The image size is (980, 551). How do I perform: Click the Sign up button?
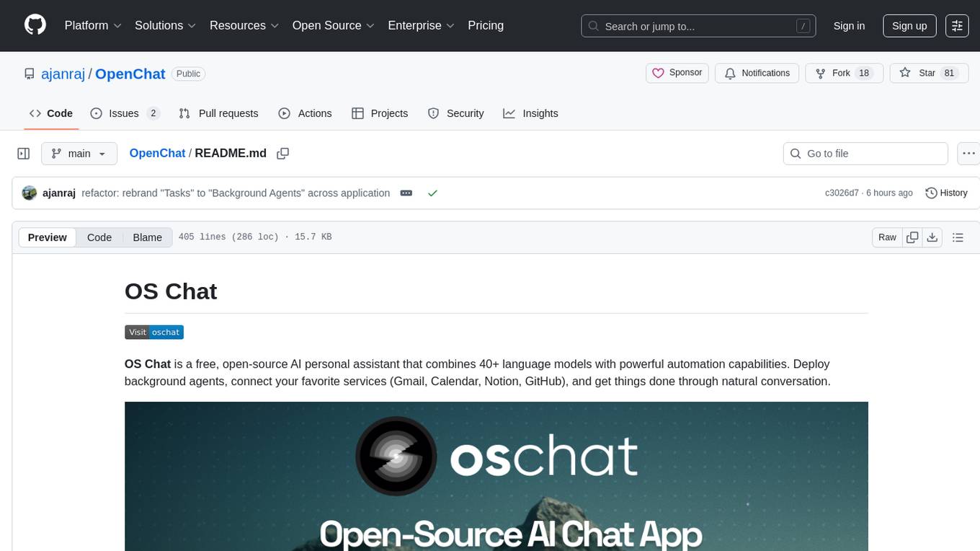909,26
